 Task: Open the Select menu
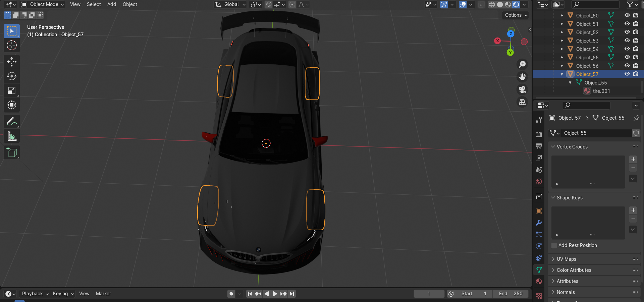pos(94,4)
